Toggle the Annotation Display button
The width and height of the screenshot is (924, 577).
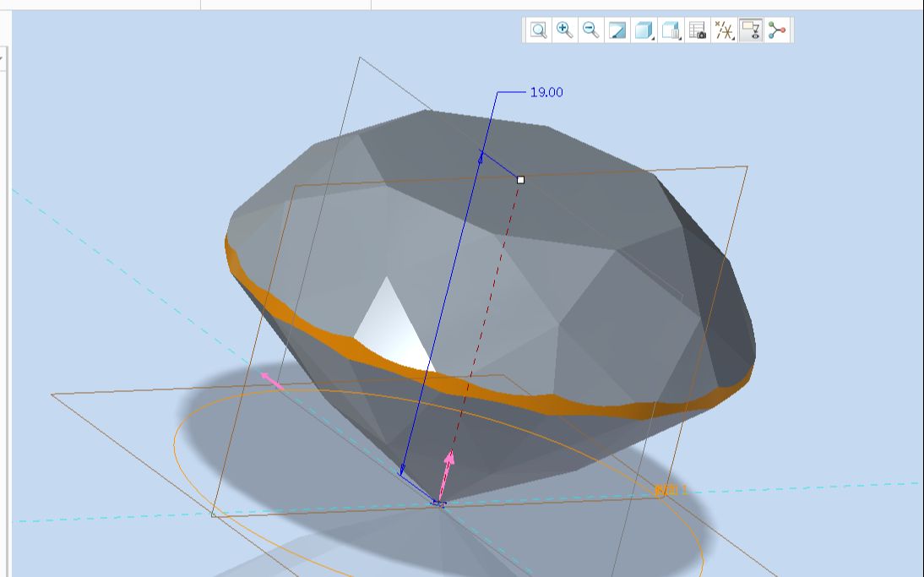click(751, 29)
